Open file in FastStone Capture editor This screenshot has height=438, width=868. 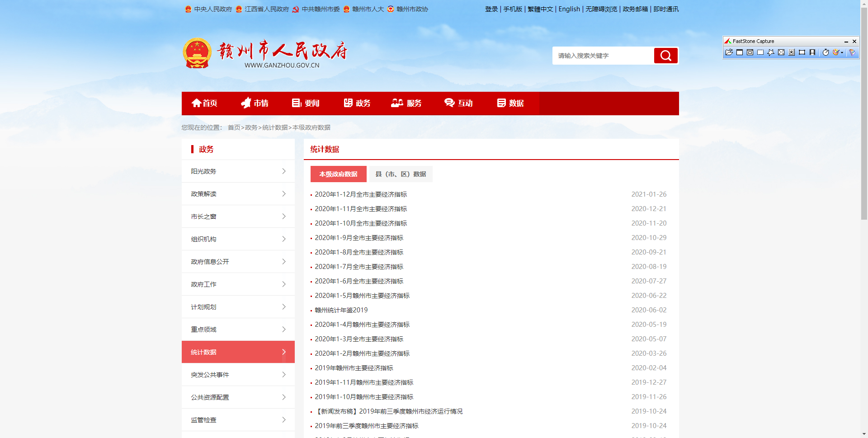pyautogui.click(x=729, y=52)
